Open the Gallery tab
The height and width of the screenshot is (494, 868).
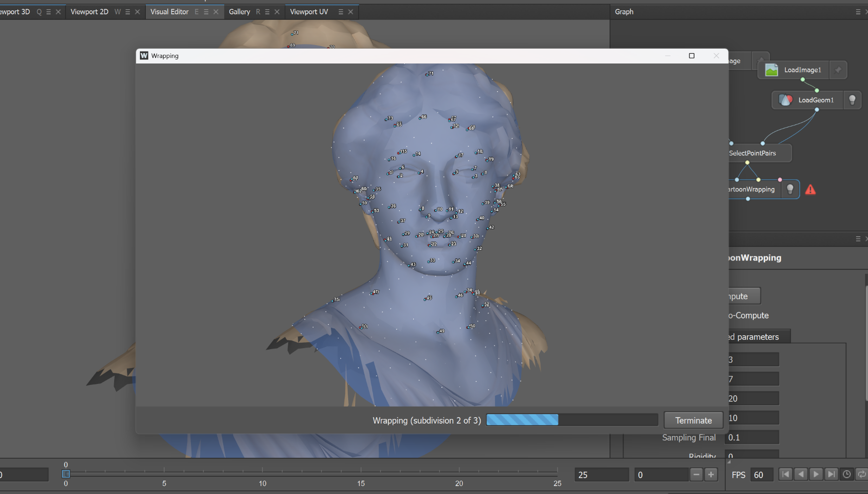pyautogui.click(x=240, y=12)
